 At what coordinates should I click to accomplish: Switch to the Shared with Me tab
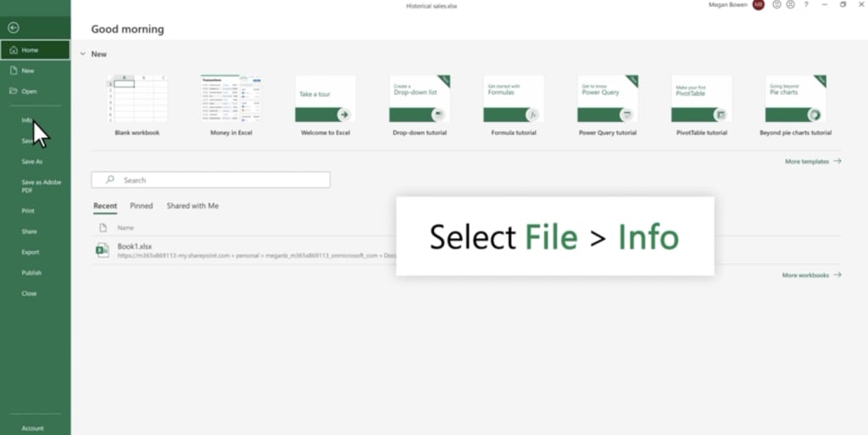coord(192,206)
